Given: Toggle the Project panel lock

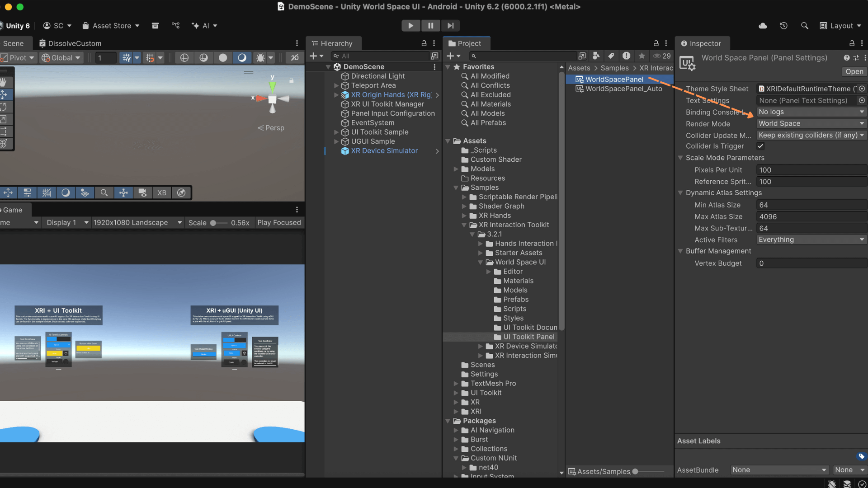Looking at the screenshot, I should [x=656, y=43].
